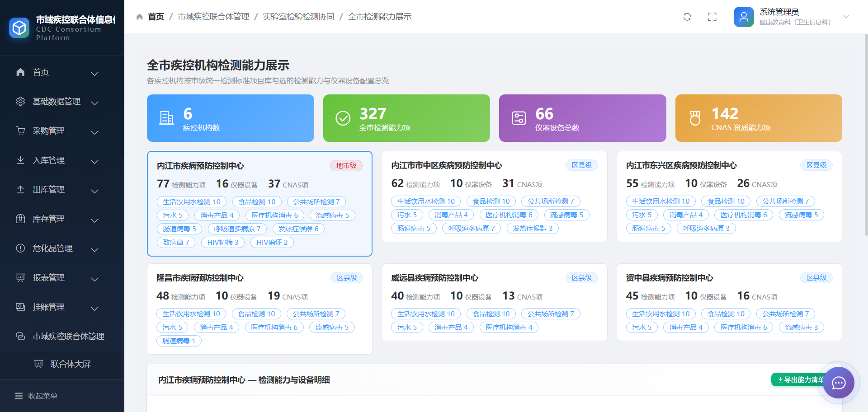This screenshot has width=868, height=412.
Task: Click the home icon in breadcrumb
Action: [139, 17]
